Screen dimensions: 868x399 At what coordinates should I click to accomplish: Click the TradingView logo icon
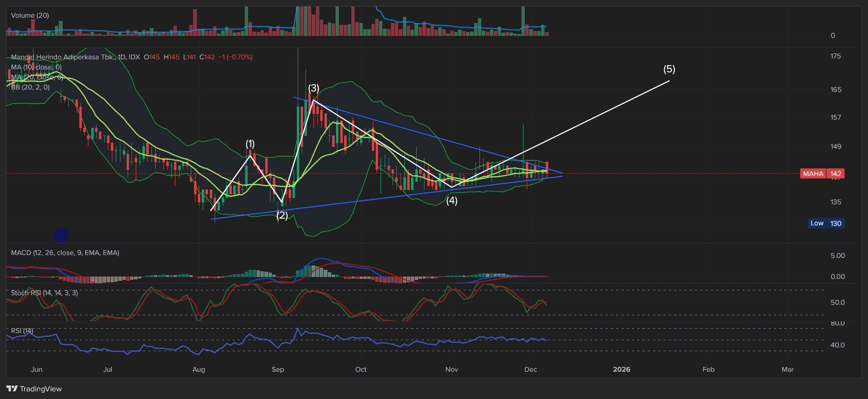pos(12,389)
